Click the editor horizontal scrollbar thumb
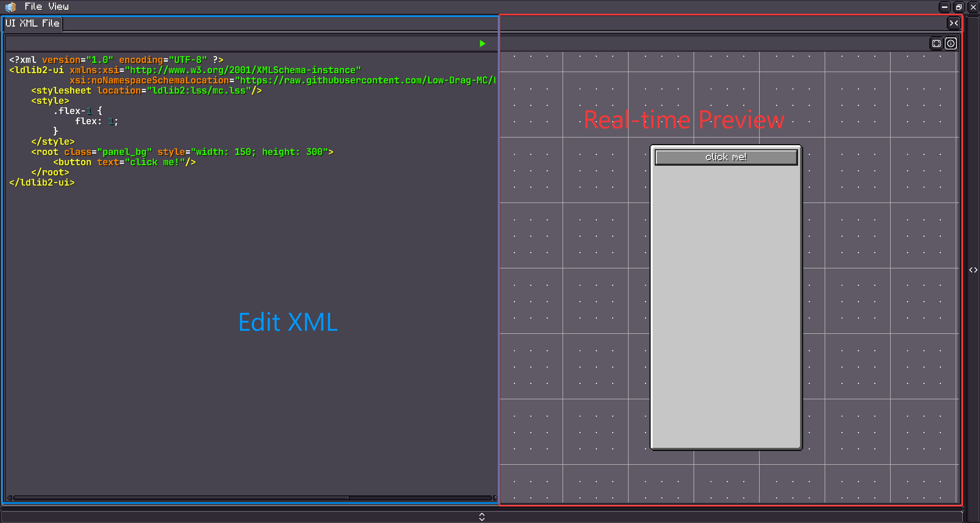The image size is (980, 523). pyautogui.click(x=181, y=497)
